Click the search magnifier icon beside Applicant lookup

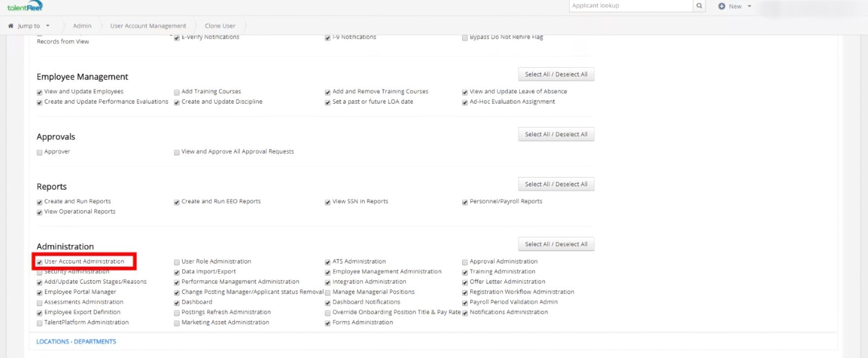(x=699, y=6)
